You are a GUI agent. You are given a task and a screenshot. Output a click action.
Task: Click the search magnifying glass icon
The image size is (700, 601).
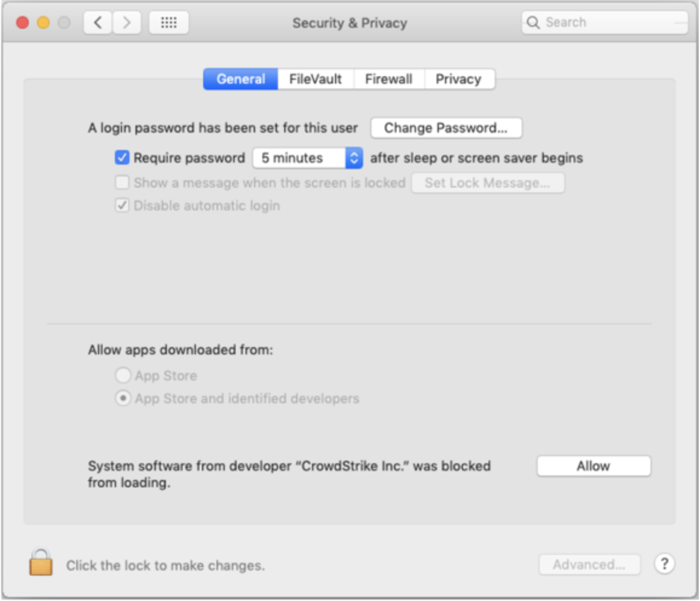coord(533,23)
